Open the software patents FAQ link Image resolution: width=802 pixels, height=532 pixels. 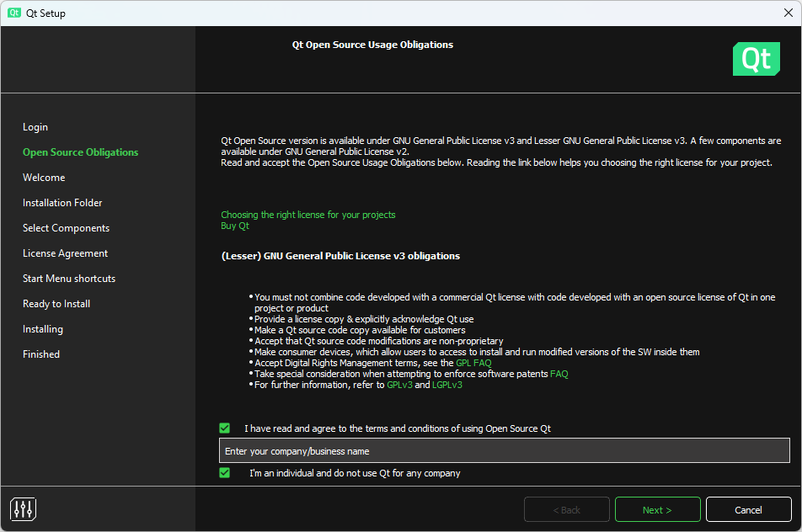559,374
